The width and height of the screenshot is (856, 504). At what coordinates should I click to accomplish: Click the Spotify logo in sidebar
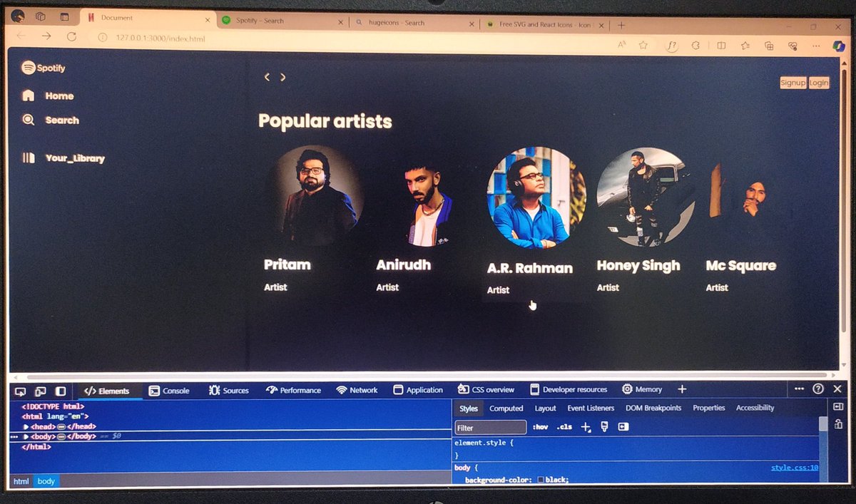click(44, 68)
